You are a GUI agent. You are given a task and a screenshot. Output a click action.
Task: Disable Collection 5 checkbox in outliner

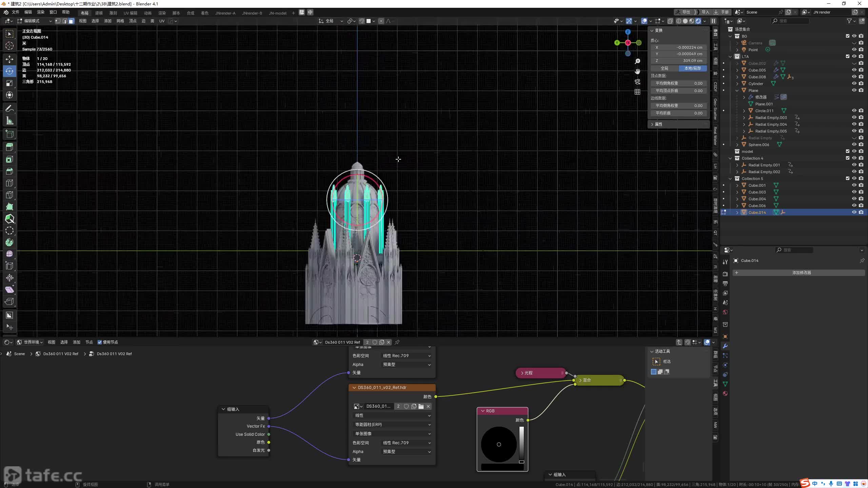(x=847, y=179)
